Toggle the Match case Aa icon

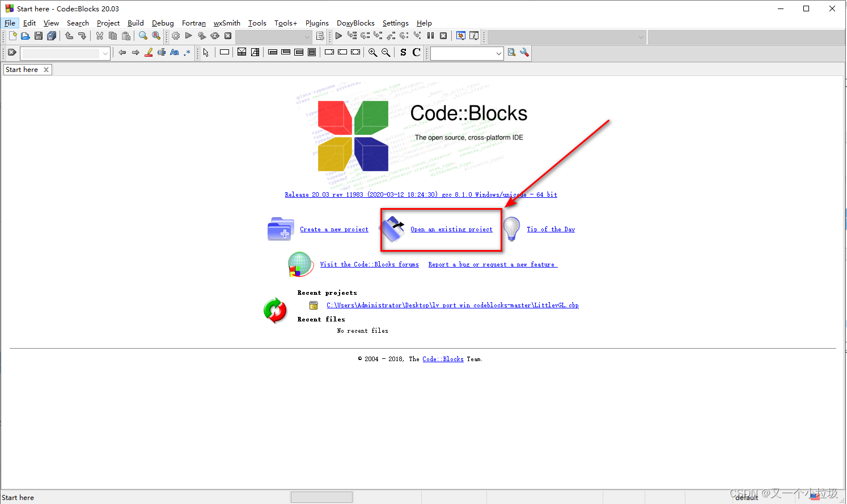(x=175, y=53)
